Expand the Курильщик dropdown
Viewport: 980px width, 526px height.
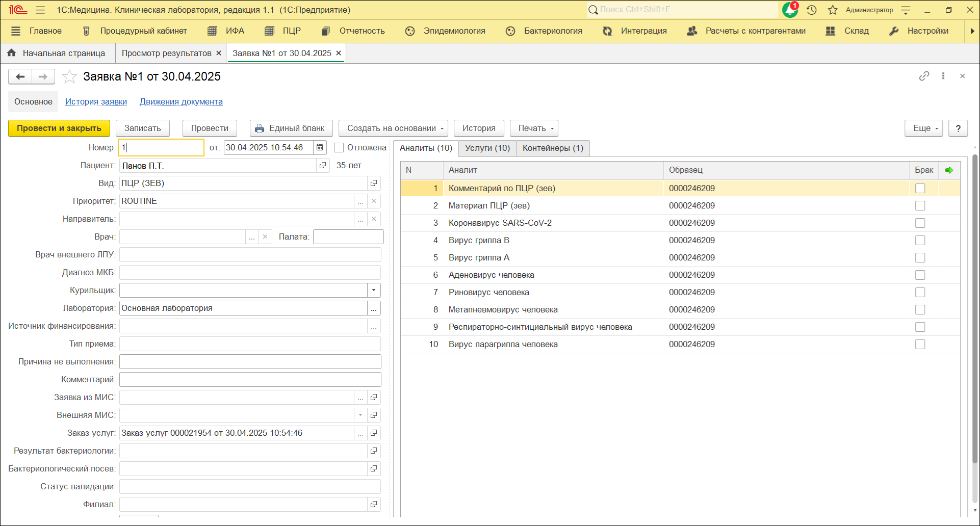point(374,291)
